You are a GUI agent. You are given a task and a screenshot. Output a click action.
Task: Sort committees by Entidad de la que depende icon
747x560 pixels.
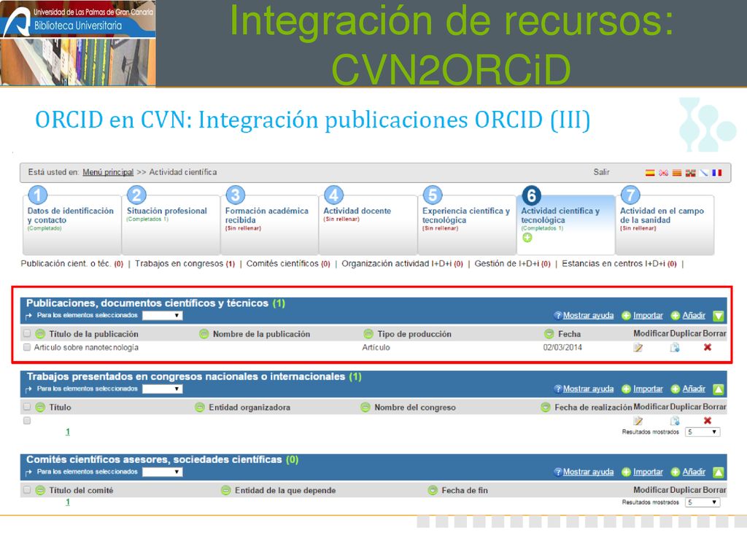[226, 490]
